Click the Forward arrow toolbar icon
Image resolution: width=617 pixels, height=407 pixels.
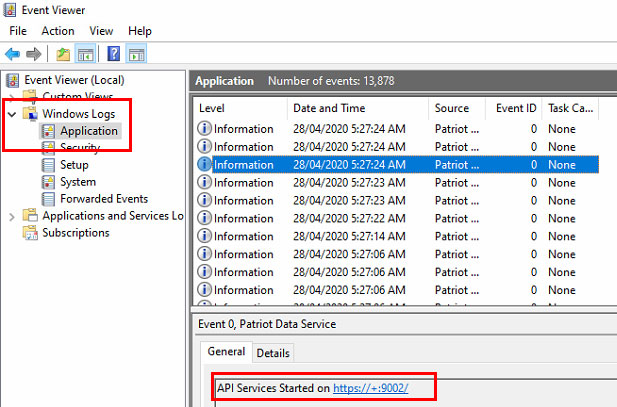click(x=34, y=54)
